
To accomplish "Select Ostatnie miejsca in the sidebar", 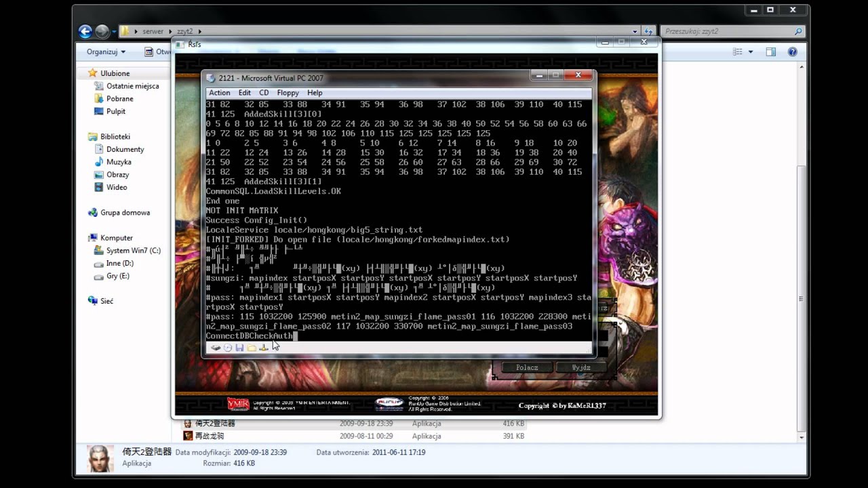I will click(x=132, y=86).
